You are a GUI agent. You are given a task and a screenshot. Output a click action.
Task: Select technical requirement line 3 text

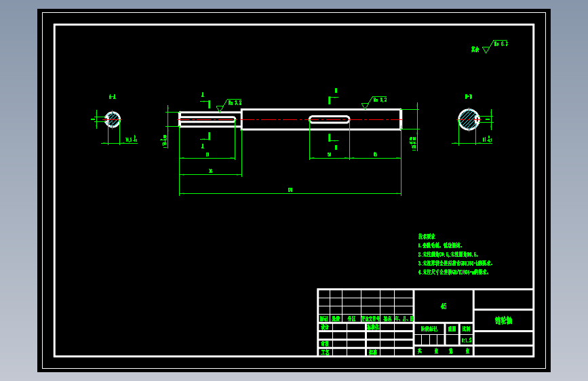[455, 263]
